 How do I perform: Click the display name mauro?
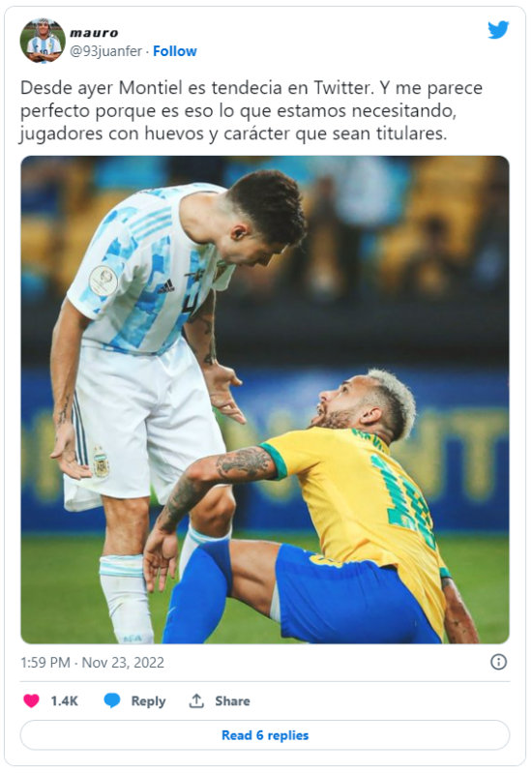[x=94, y=33]
